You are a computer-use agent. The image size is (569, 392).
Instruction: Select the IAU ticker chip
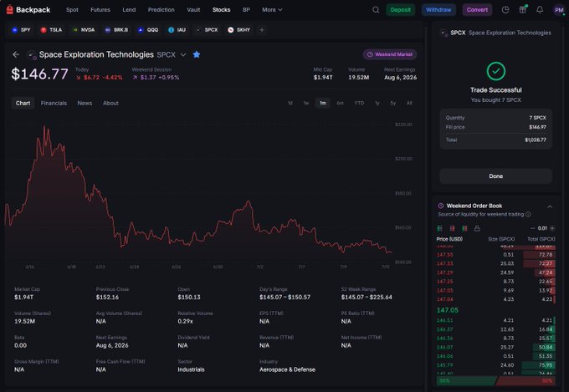[x=177, y=30]
